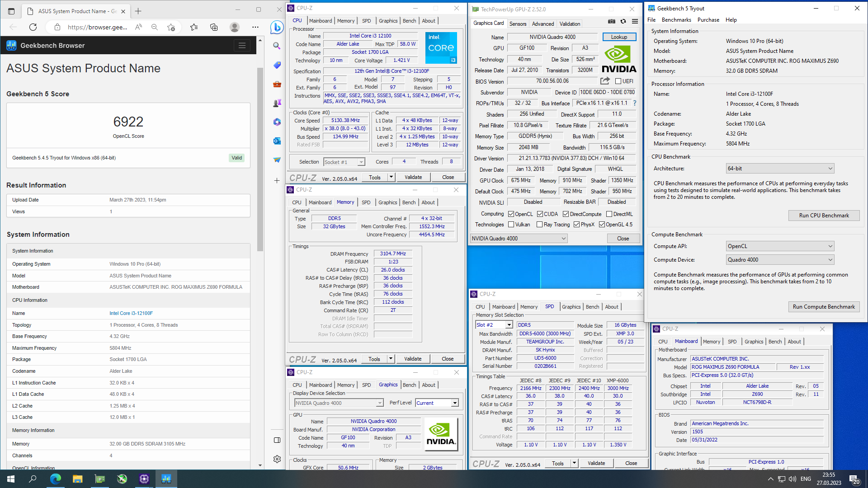Click the Lookup button in GPU-Z
868x488 pixels.
click(x=619, y=37)
